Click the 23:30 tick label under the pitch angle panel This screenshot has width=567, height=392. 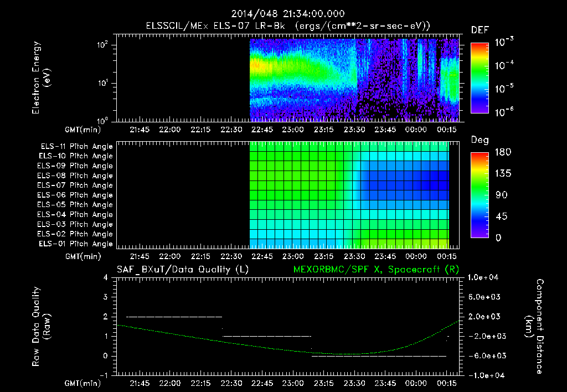pyautogui.click(x=354, y=256)
